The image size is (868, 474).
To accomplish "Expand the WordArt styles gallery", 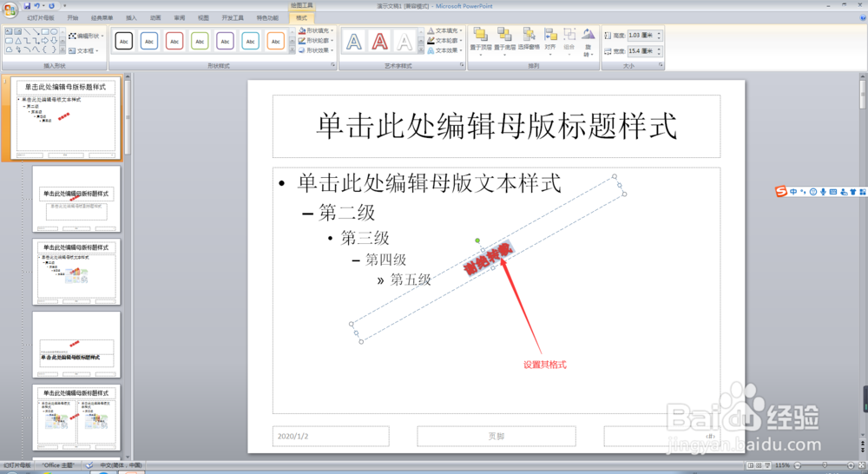I will pyautogui.click(x=421, y=50).
